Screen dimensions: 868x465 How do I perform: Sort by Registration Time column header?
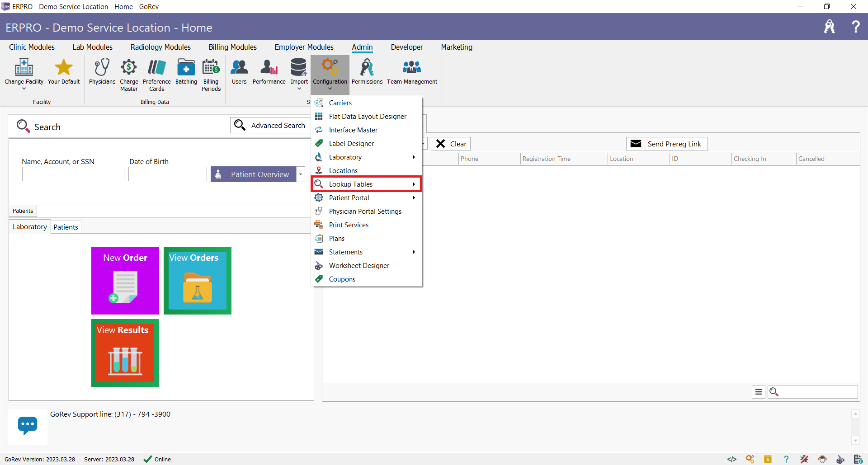pyautogui.click(x=563, y=159)
